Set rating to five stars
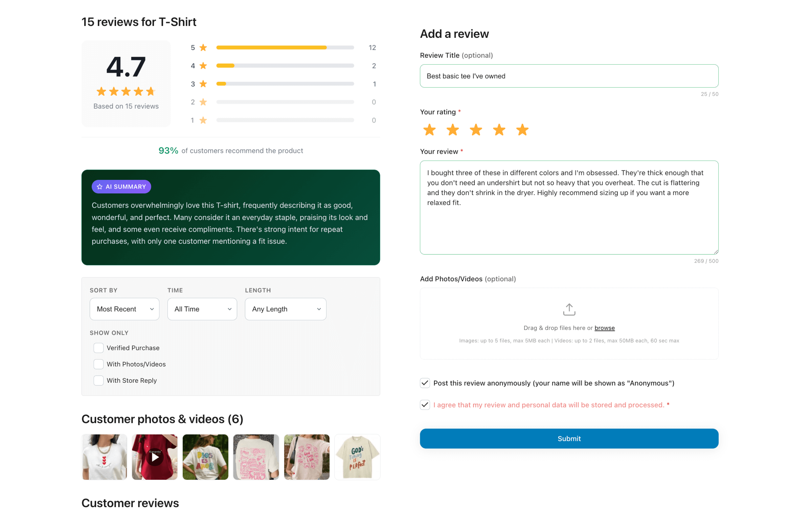812x520 pixels. tap(522, 130)
